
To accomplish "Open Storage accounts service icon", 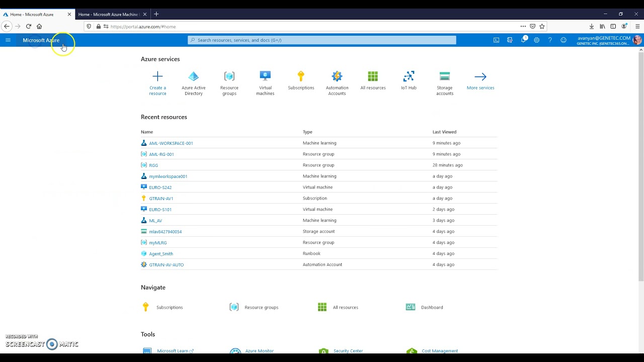I will (445, 76).
